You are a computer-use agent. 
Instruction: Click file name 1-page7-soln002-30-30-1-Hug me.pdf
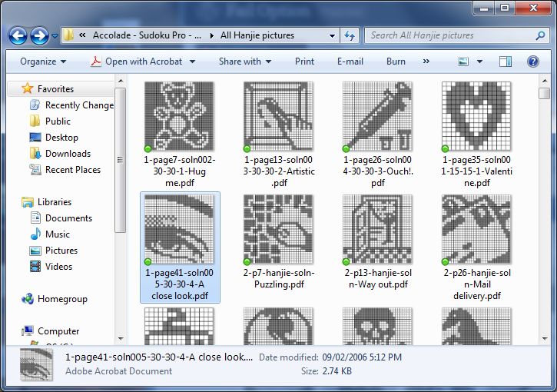point(179,171)
